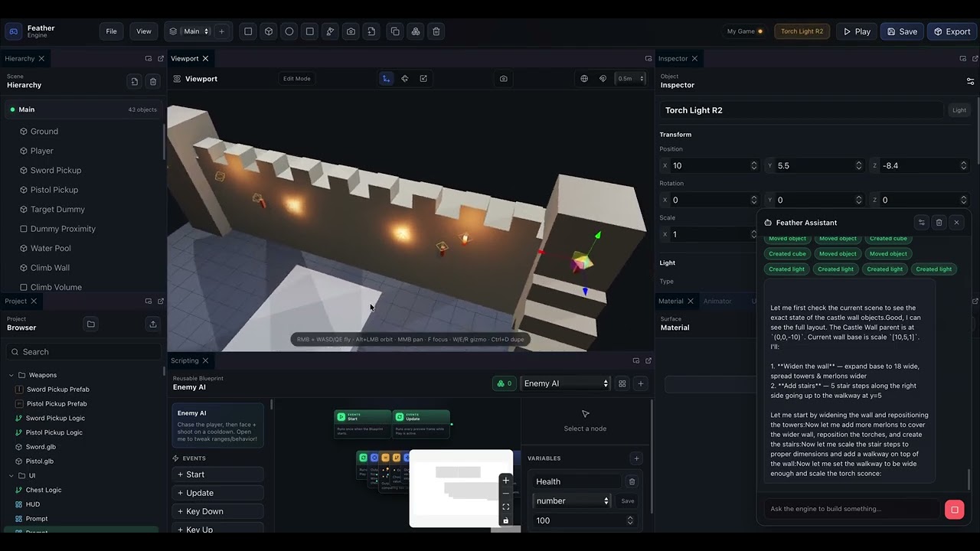The height and width of the screenshot is (551, 980).
Task: Open the 0.5m snap size dropdown
Action: 631,78
